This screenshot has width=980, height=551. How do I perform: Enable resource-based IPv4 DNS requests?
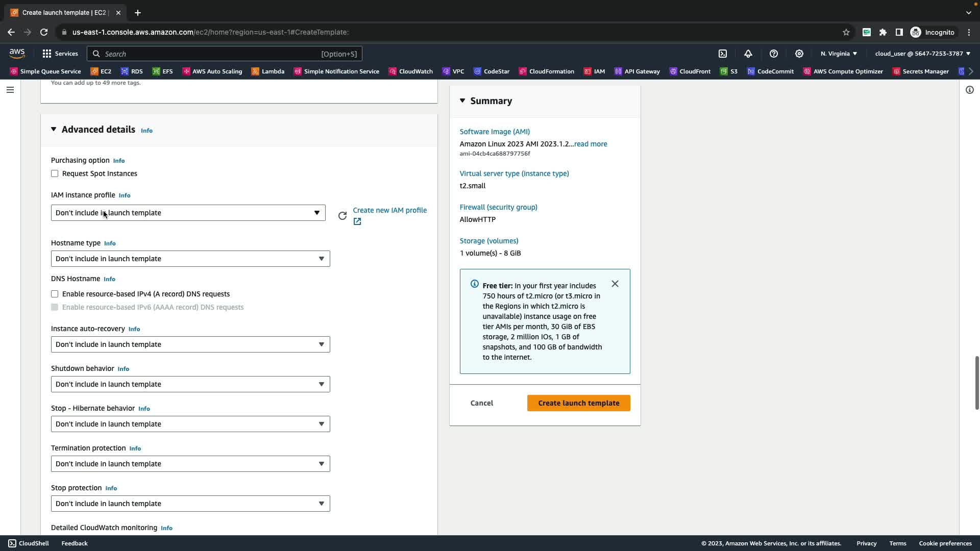(55, 294)
